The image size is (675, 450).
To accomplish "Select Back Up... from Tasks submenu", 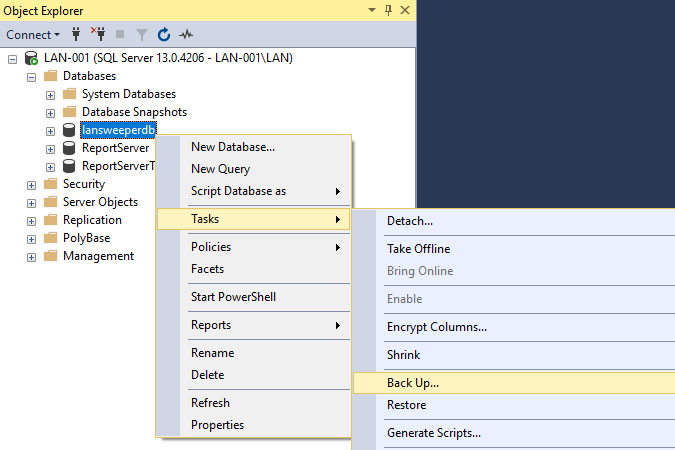I will click(x=412, y=383).
